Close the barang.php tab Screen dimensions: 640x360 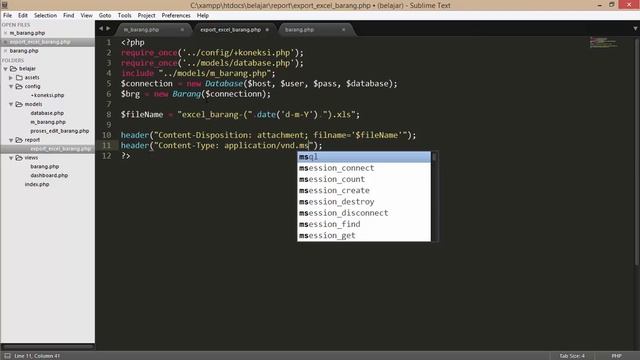344,30
